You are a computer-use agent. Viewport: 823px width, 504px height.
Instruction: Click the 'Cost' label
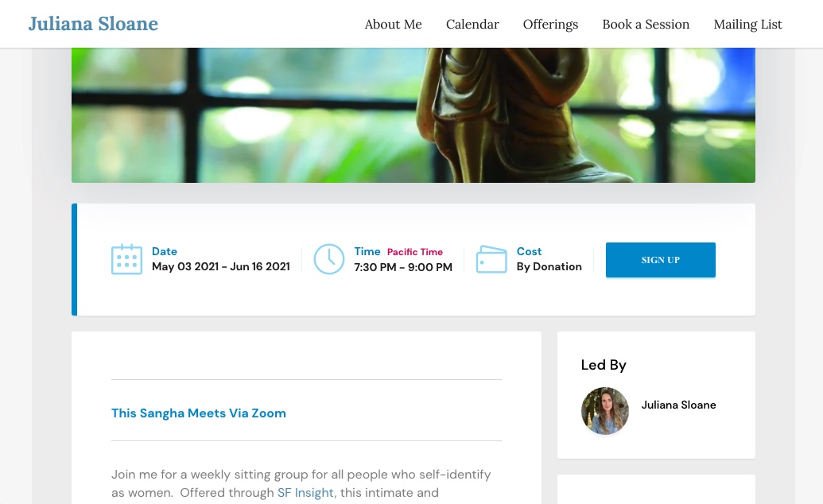coord(529,251)
